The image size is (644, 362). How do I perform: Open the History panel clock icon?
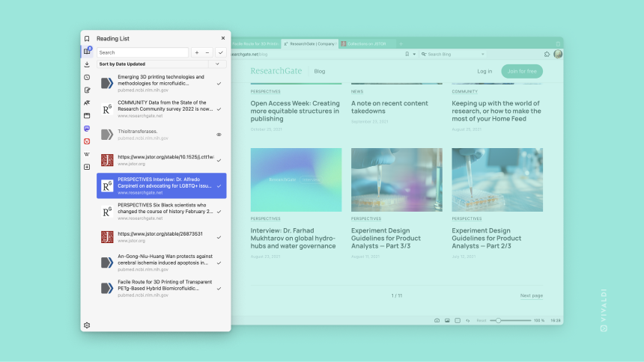[x=87, y=77]
